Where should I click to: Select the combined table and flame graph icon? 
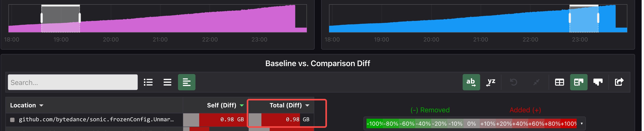pos(579,82)
